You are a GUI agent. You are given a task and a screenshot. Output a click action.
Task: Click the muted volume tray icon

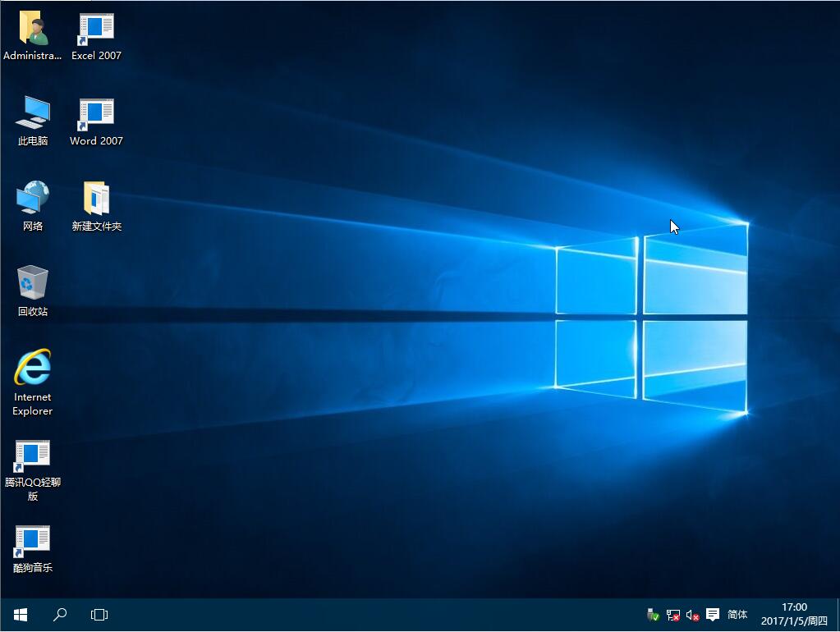tap(692, 616)
